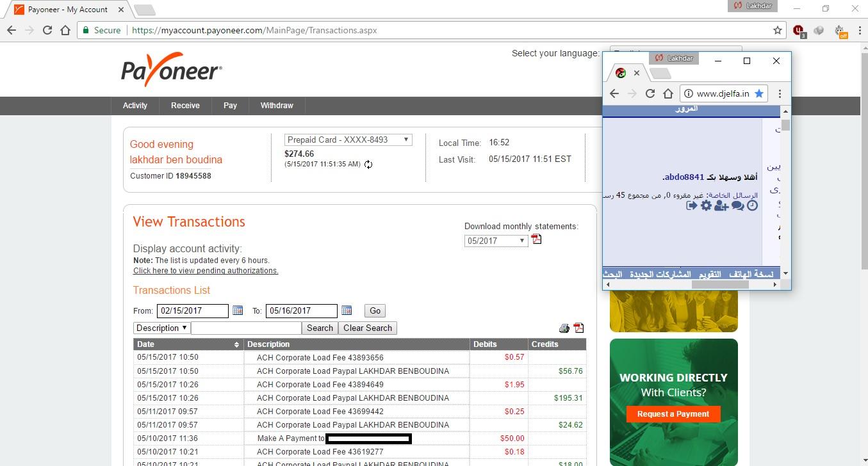868x466 pixels.
Task: Go back in main Payoneer browser window
Action: click(12, 30)
